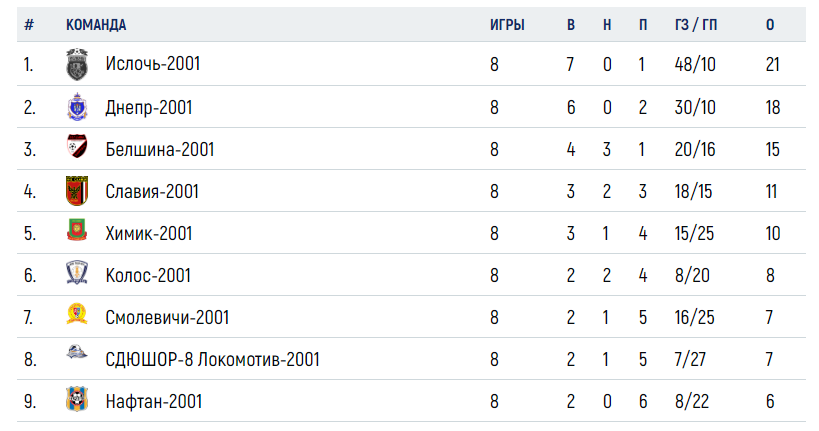Sort by the ИГРЫ column header
Screen dimensions: 819x431
tap(507, 25)
